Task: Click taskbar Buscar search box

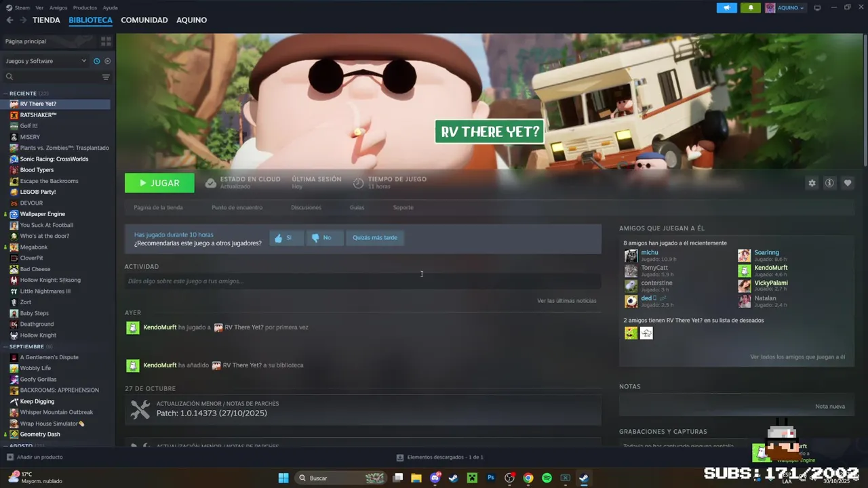Action: click(x=343, y=478)
